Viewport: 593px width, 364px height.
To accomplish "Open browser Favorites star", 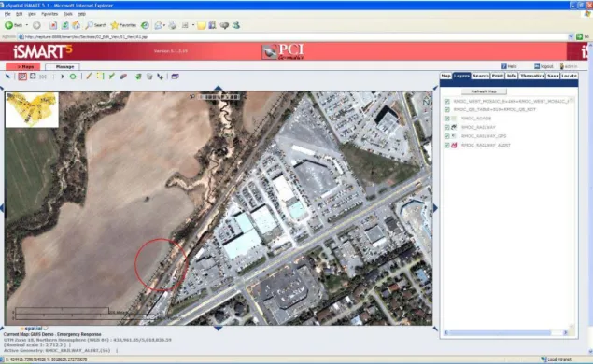I will coord(123,25).
